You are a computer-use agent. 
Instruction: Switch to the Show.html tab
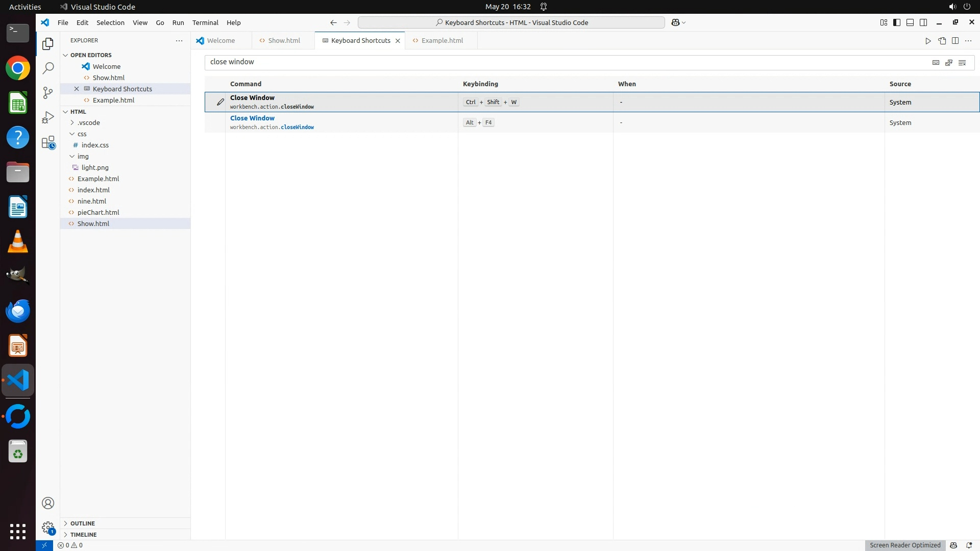pyautogui.click(x=284, y=40)
